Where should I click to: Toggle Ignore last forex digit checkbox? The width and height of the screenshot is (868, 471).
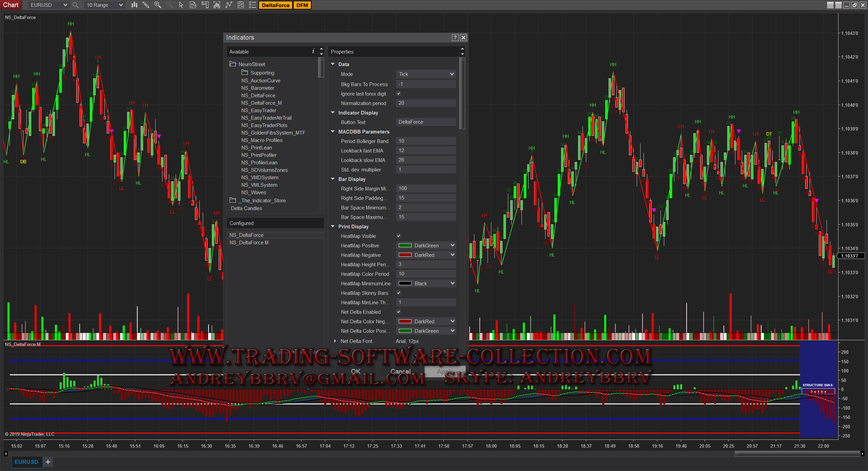(x=399, y=94)
